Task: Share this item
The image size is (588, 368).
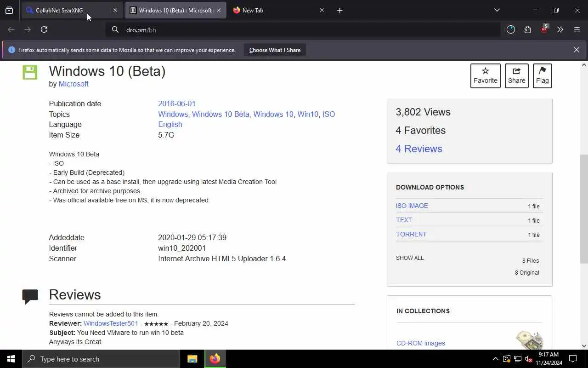Action: (516, 76)
